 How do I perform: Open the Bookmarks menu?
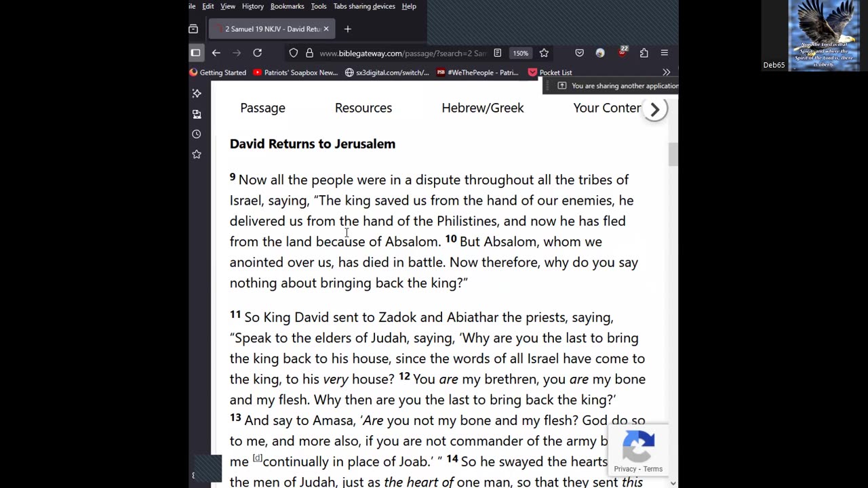coord(287,6)
